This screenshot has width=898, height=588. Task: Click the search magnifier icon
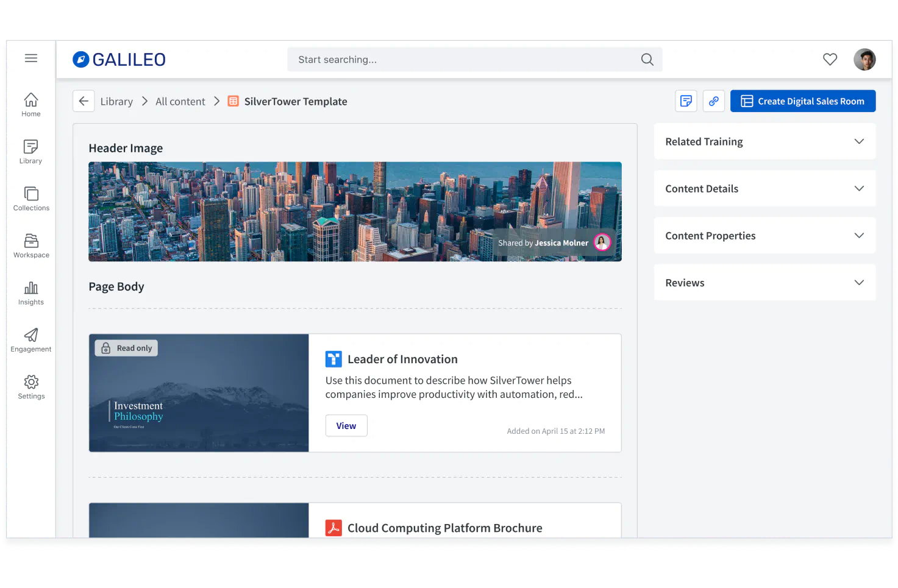coord(647,59)
